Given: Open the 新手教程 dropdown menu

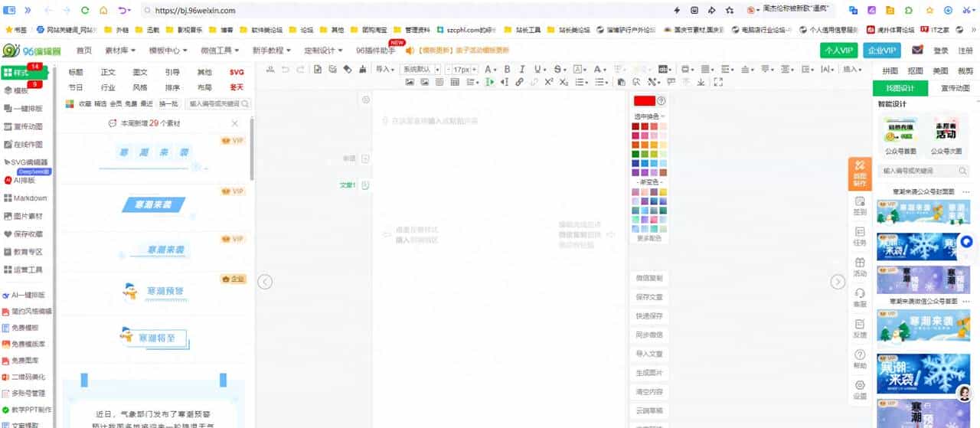Looking at the screenshot, I should click(271, 51).
